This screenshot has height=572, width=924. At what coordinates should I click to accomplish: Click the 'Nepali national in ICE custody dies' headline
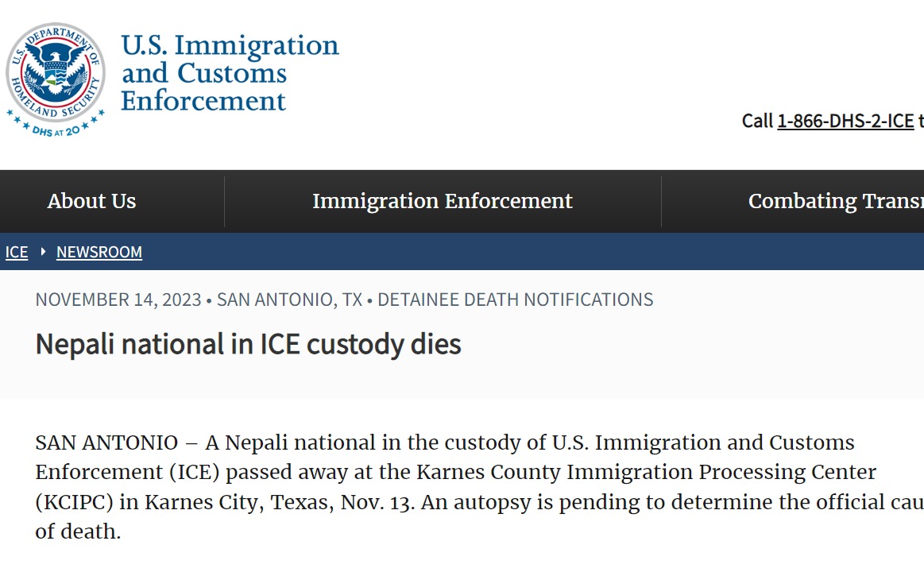tap(248, 344)
